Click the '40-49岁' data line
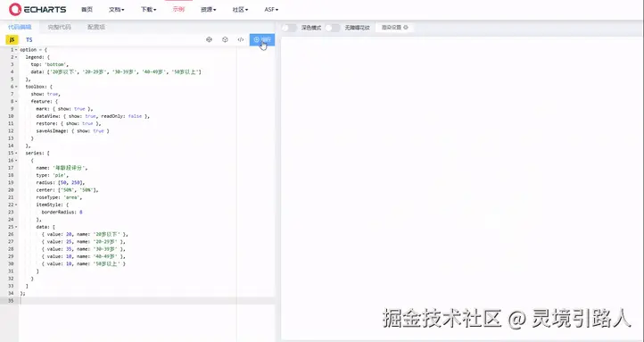Screen dimensions: 644x342 click(83, 256)
